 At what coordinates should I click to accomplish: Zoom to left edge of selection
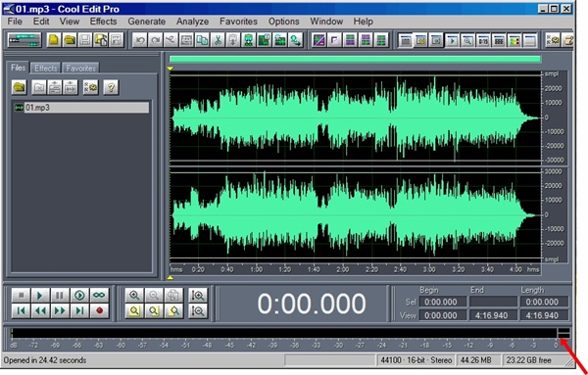(154, 311)
